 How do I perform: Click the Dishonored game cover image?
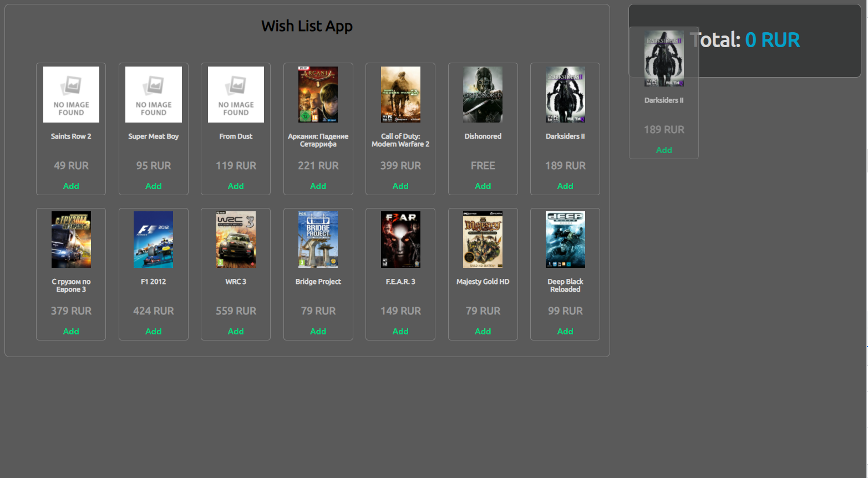pyautogui.click(x=483, y=94)
